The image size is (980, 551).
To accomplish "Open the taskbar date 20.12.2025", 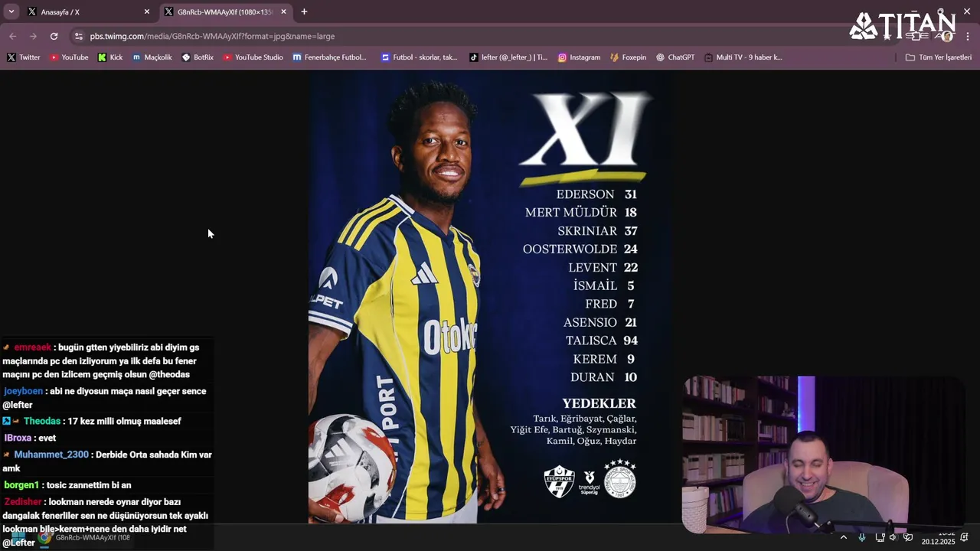I will (938, 542).
